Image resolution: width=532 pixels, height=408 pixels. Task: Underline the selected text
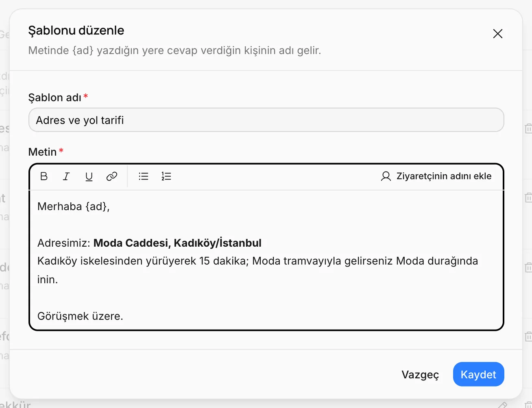[89, 176]
